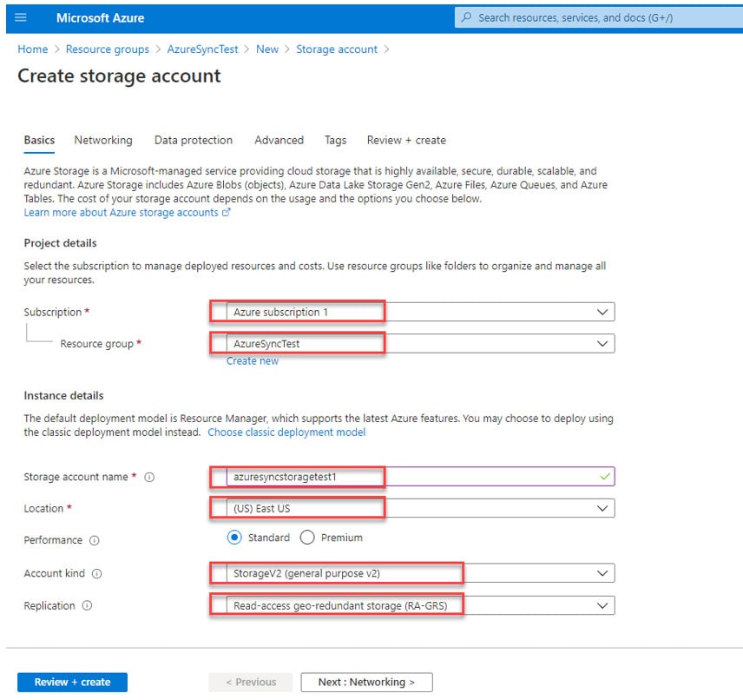Click the blue Review + create button

pyautogui.click(x=73, y=682)
